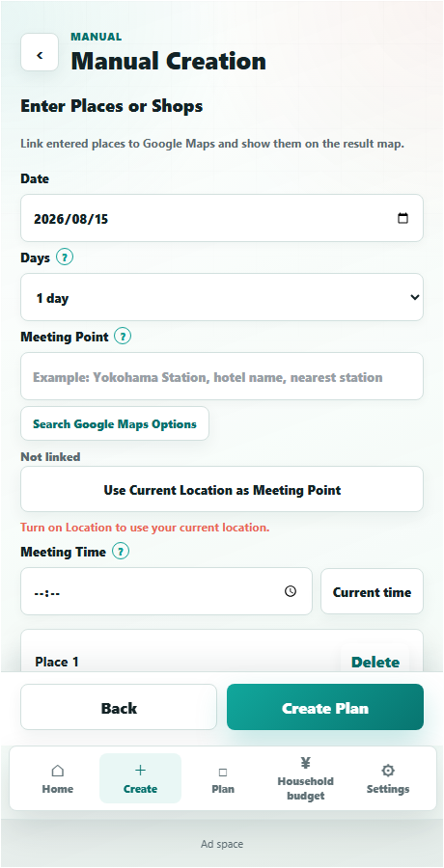The image size is (444, 868).
Task: Switch to the Plan tab
Action: point(223,778)
